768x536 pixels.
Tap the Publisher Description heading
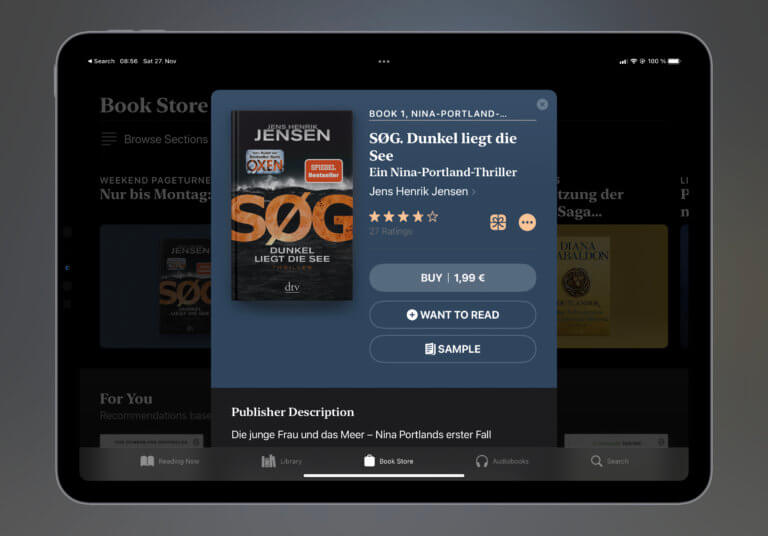tap(292, 412)
